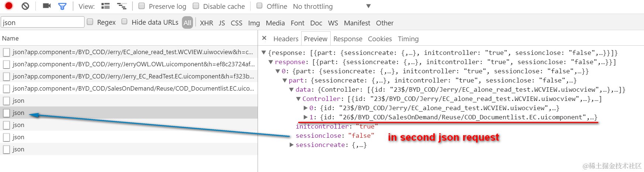
Task: Close the request details panel
Action: coord(264,38)
